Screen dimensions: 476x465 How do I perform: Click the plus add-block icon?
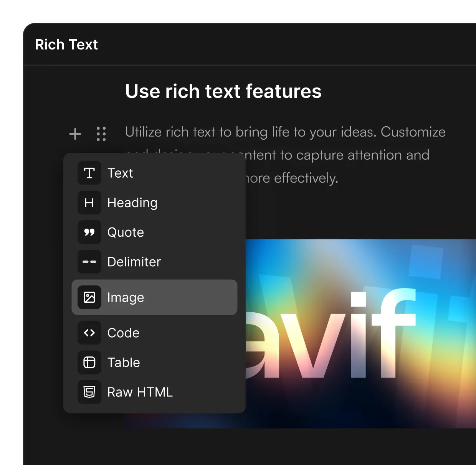(75, 134)
